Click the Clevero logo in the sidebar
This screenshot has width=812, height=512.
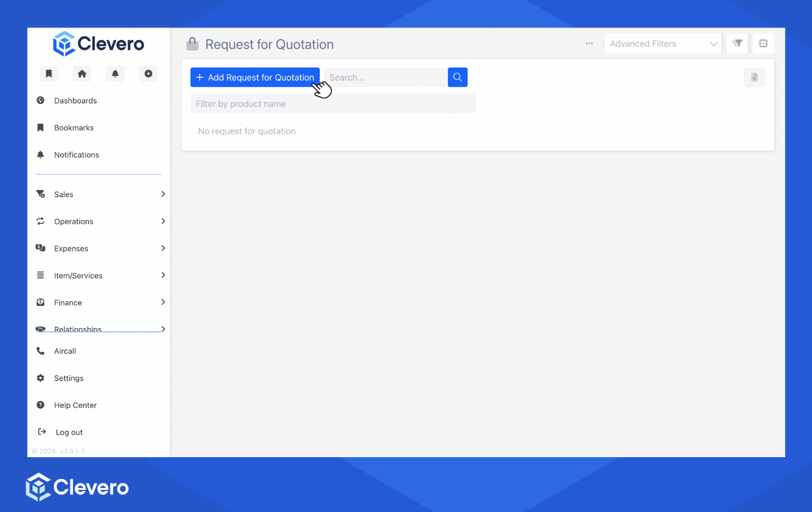point(98,44)
